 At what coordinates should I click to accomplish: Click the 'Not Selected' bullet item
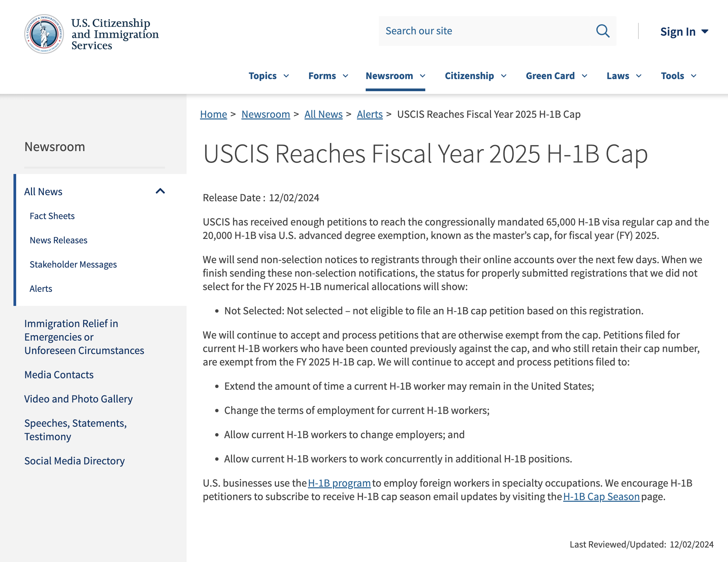coord(434,311)
